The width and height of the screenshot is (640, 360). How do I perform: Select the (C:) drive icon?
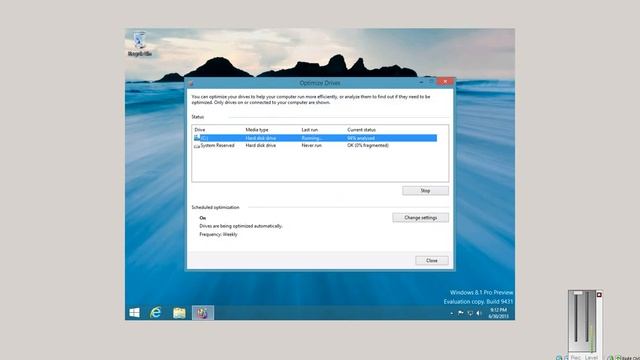[197, 138]
